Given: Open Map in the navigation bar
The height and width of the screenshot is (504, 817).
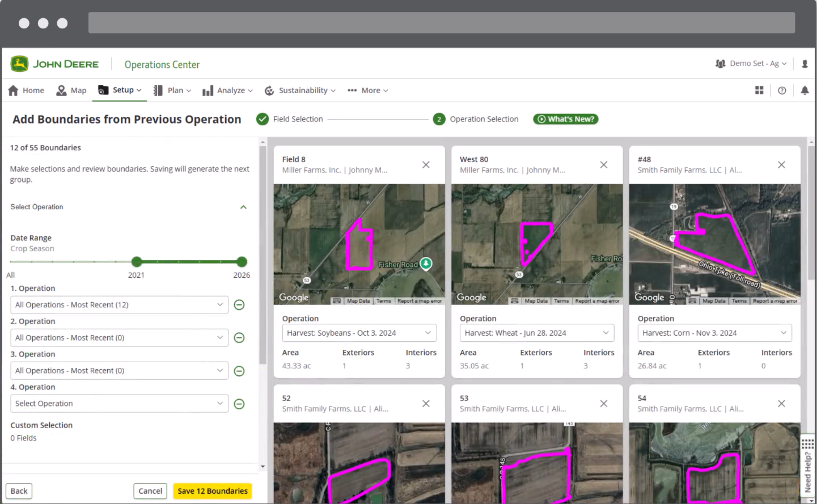Looking at the screenshot, I should click(x=71, y=90).
